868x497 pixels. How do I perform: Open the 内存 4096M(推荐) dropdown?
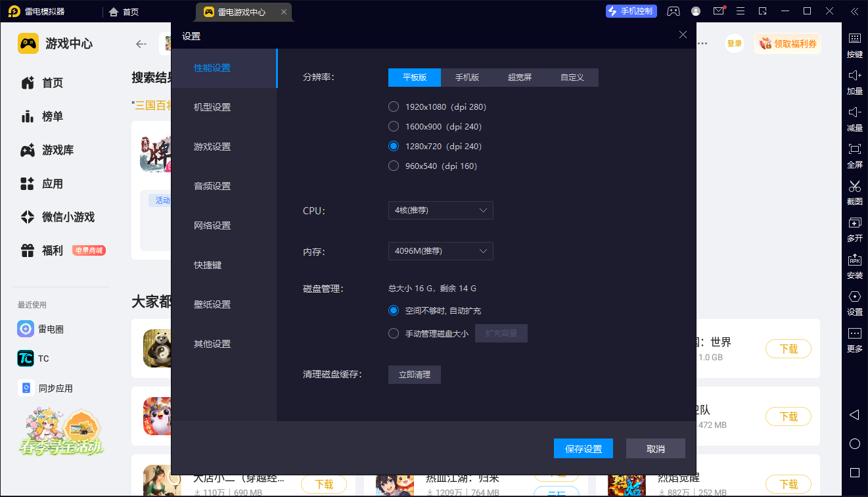pyautogui.click(x=441, y=251)
